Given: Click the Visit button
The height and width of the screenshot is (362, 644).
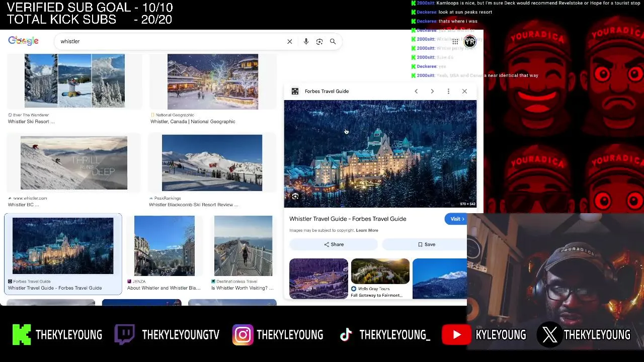Looking at the screenshot, I should click(x=456, y=219).
